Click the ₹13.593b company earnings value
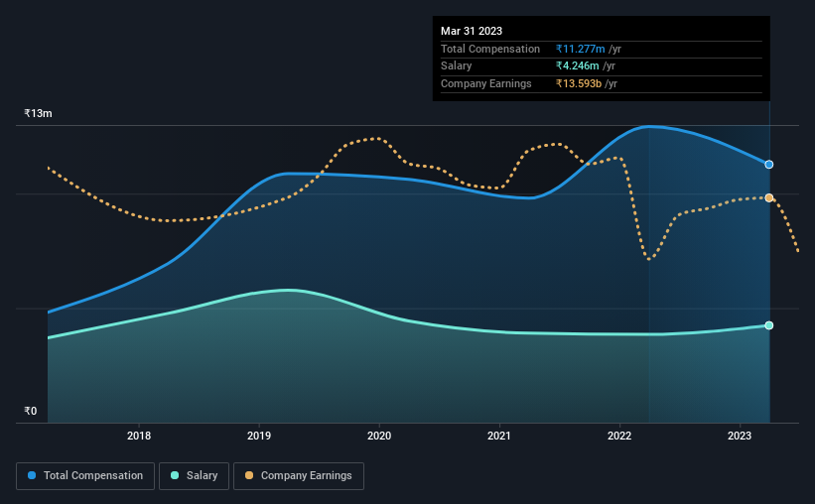This screenshot has width=815, height=504. (579, 83)
